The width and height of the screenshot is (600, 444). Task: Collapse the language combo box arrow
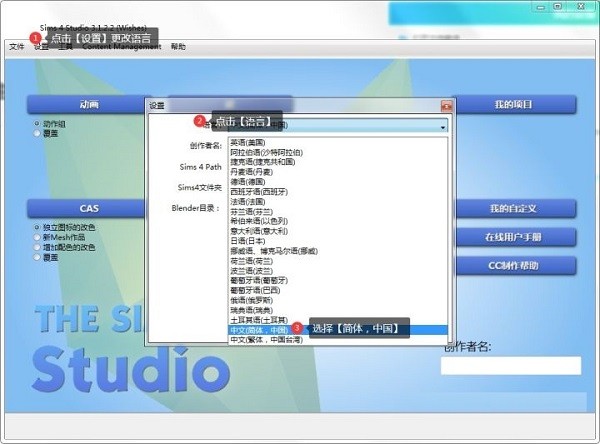click(x=443, y=127)
